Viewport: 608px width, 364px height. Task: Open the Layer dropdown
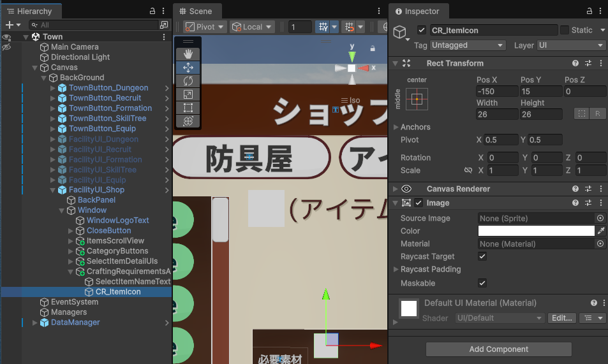(x=571, y=45)
